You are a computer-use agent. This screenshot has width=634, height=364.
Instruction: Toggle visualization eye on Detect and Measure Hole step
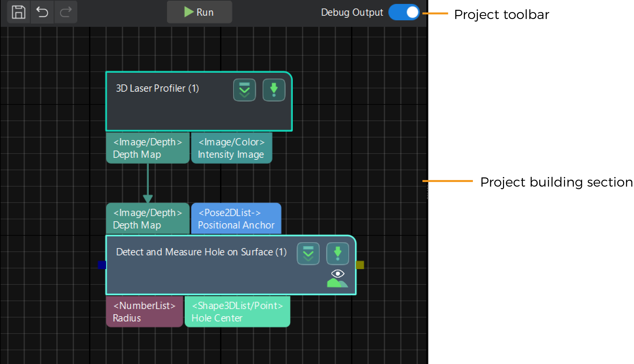[x=338, y=279]
